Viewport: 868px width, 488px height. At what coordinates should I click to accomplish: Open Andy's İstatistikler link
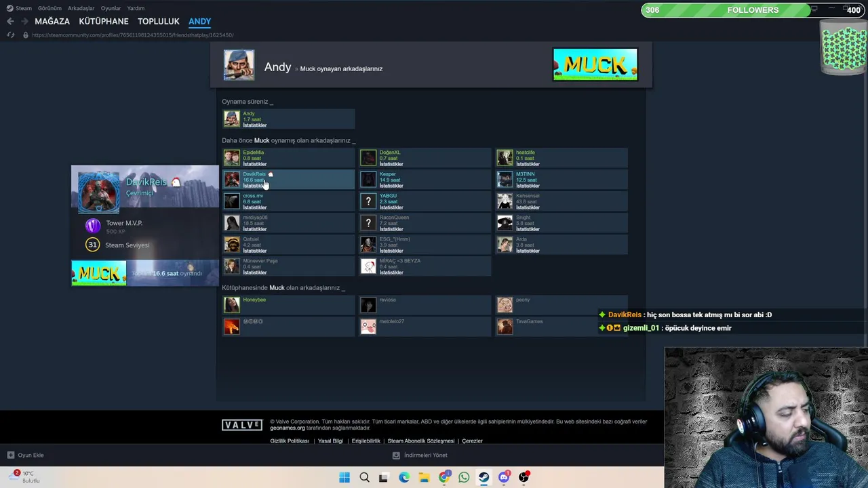255,125
